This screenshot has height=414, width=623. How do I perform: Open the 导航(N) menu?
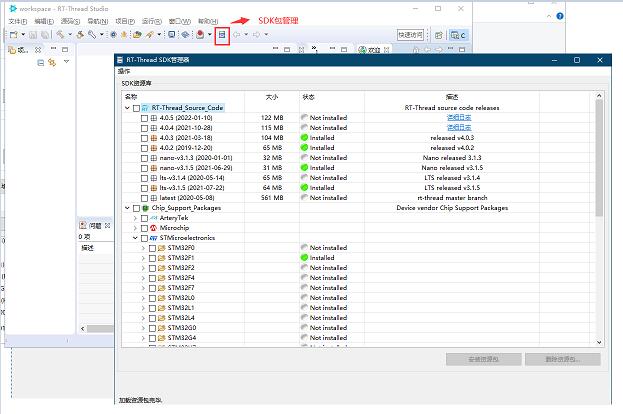coord(97,21)
